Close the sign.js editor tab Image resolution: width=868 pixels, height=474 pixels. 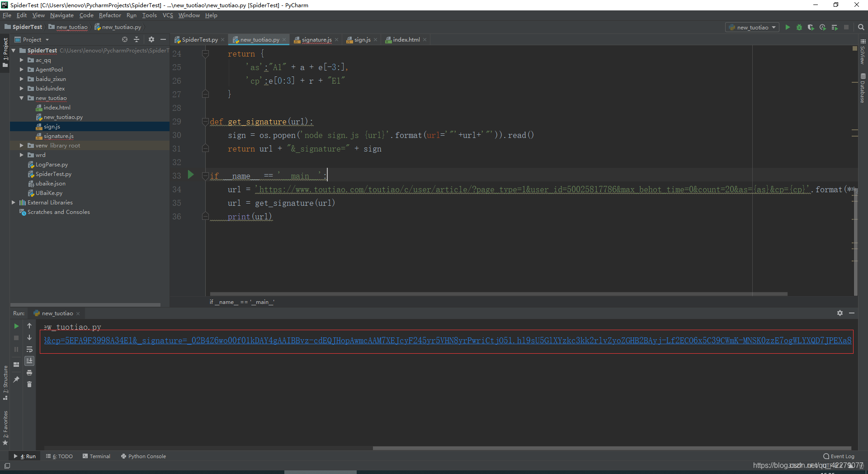pos(376,40)
